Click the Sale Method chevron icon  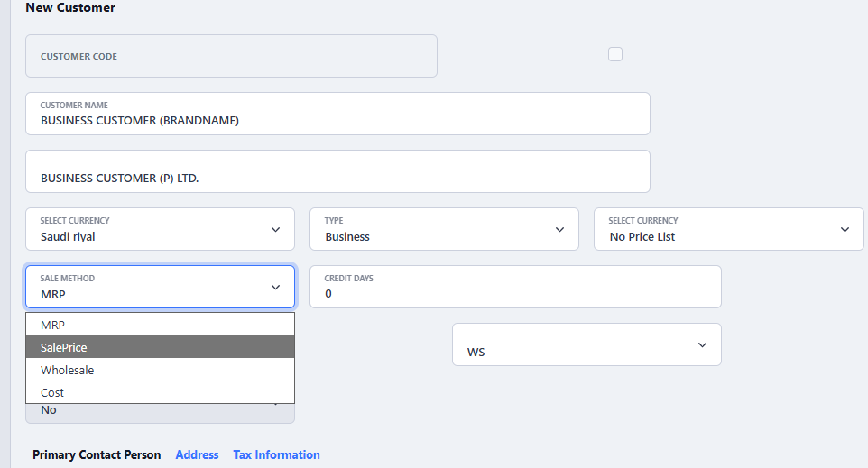276,288
